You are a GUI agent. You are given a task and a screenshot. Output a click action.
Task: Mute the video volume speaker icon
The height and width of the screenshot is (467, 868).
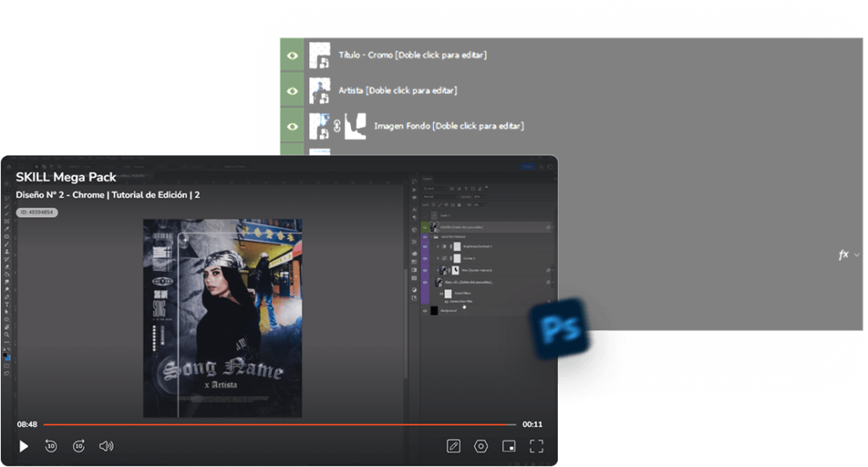106,446
